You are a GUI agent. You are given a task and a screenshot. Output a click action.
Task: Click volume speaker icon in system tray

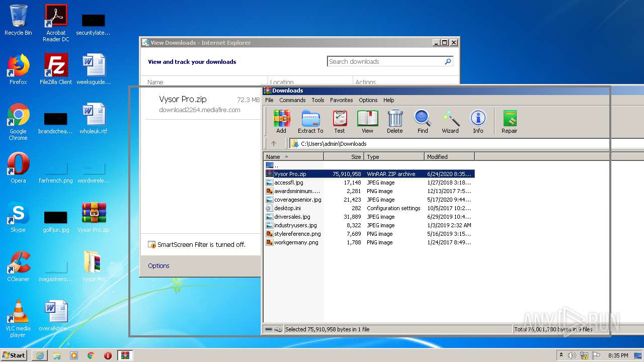(x=572, y=355)
